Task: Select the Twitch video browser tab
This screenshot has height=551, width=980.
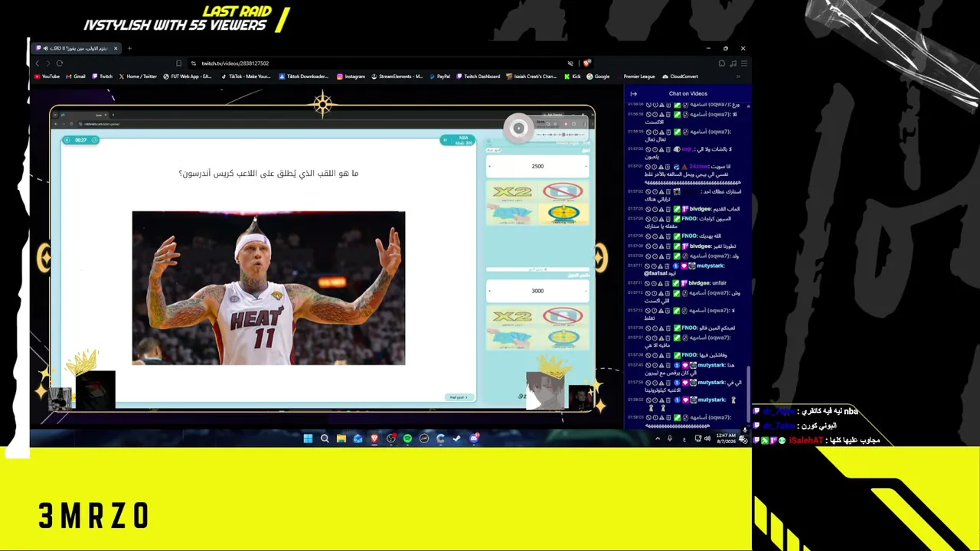Action: 77,48
